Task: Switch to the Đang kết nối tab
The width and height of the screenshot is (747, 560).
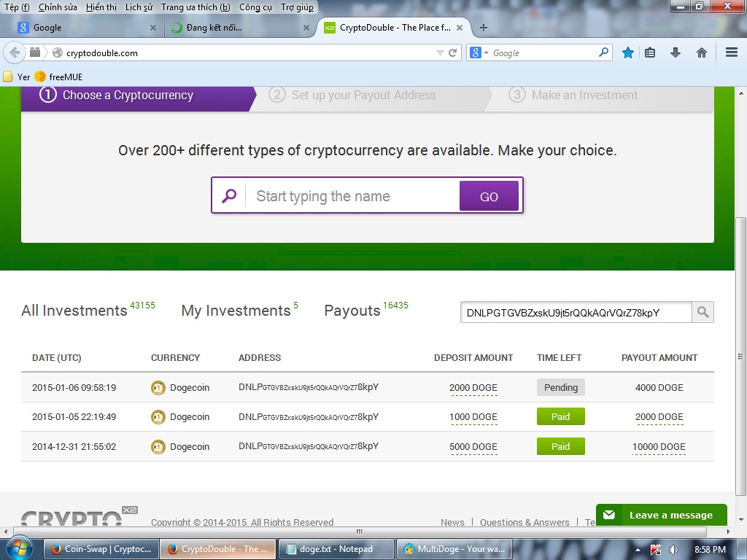Action: pyautogui.click(x=239, y=28)
